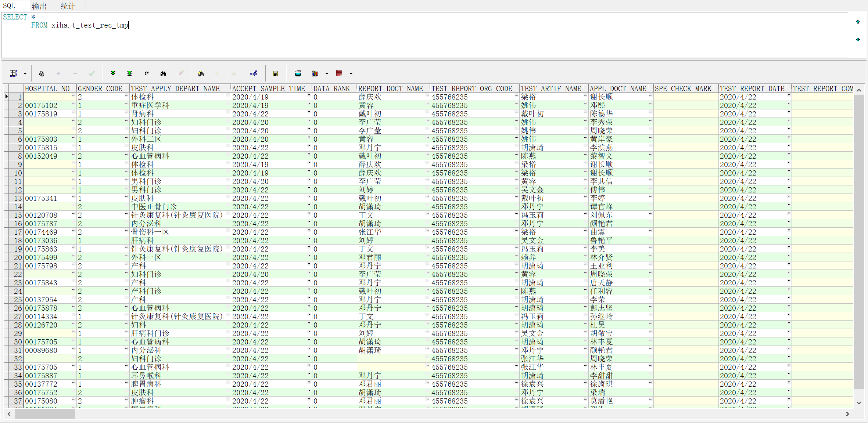Click the next record down triangle icon
This screenshot has height=423, width=868.
point(217,73)
